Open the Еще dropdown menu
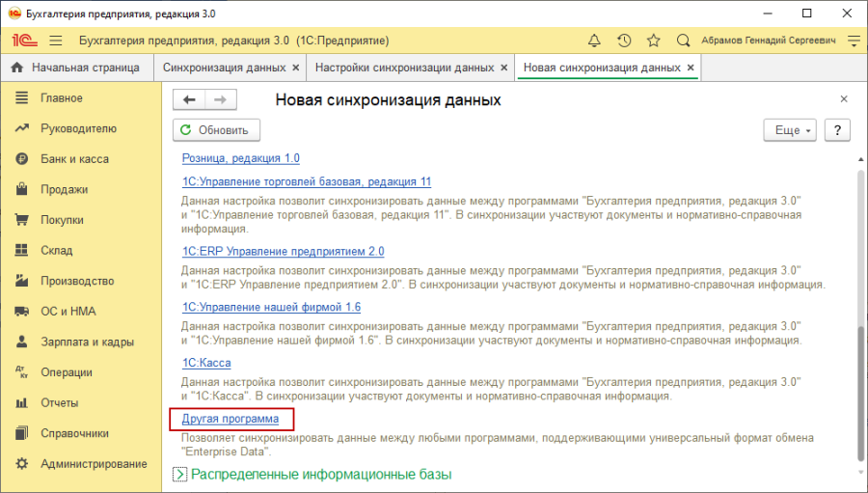 [x=790, y=130]
